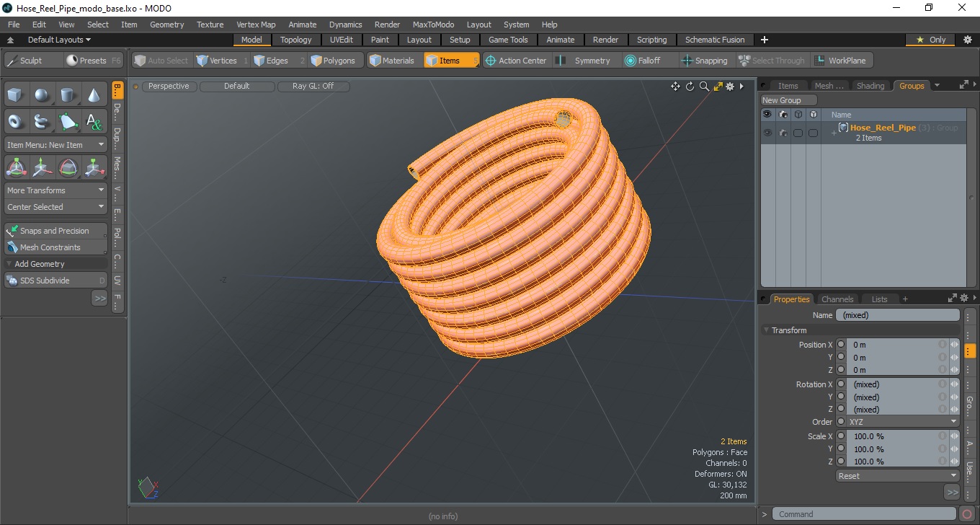Open the More Transforms dropdown

(x=56, y=190)
